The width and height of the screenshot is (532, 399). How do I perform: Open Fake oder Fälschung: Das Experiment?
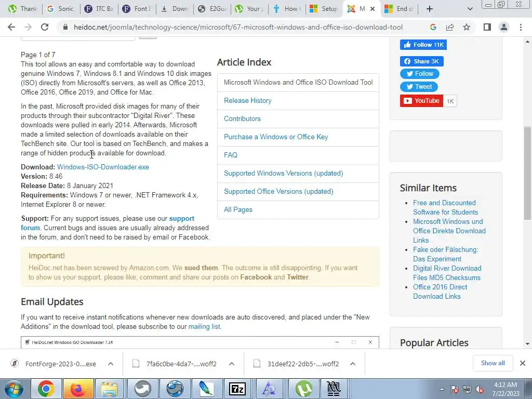tap(445, 254)
